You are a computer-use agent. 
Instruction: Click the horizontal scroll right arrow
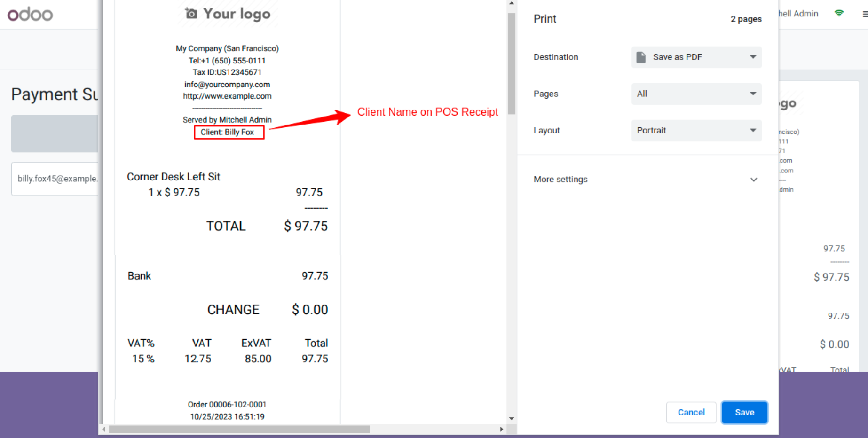click(501, 429)
